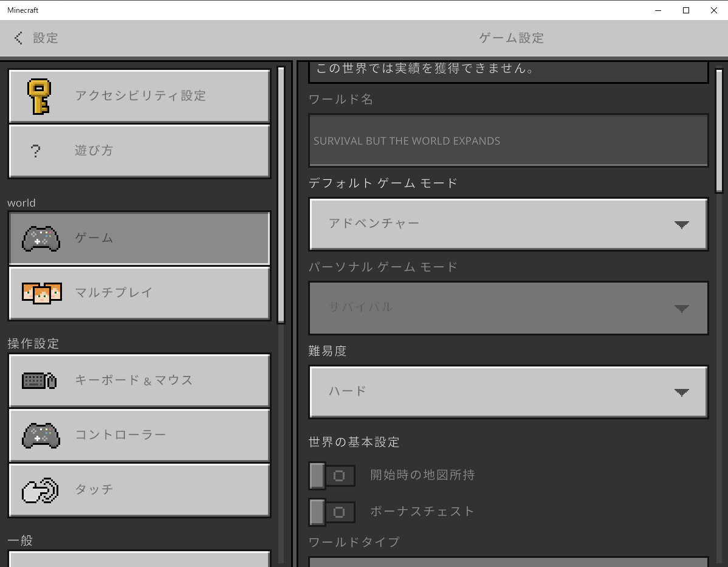
Task: Click the 設定 back label
Action: click(46, 38)
